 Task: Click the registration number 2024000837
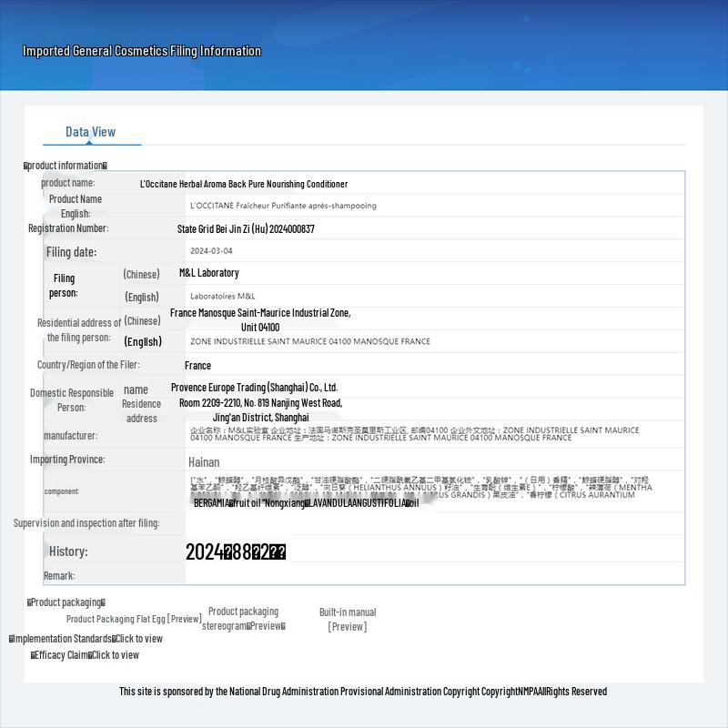point(246,229)
